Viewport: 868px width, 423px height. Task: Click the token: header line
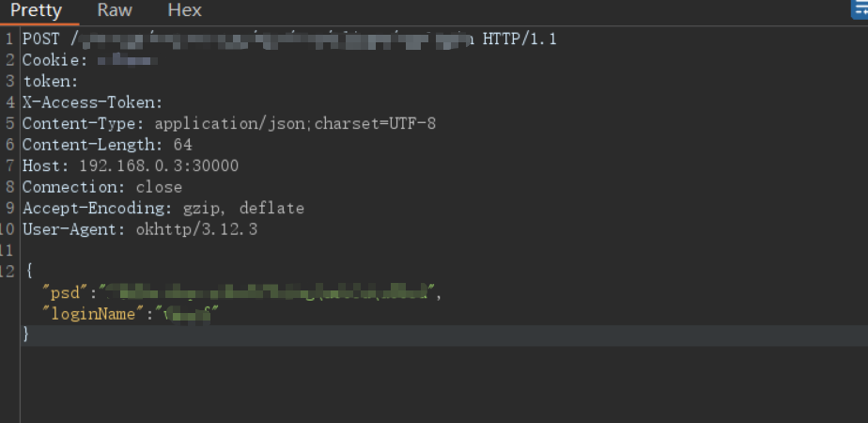[x=51, y=82]
